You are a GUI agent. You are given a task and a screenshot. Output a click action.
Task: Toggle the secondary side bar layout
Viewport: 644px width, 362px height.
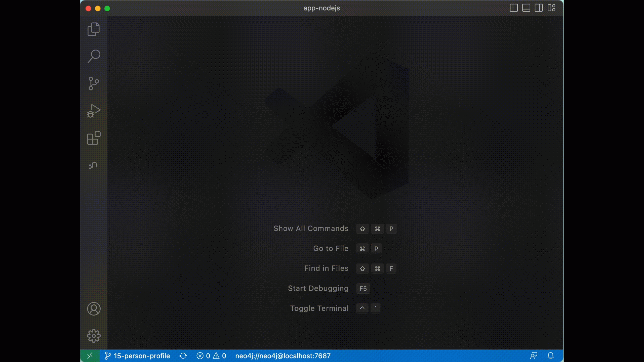coord(539,8)
